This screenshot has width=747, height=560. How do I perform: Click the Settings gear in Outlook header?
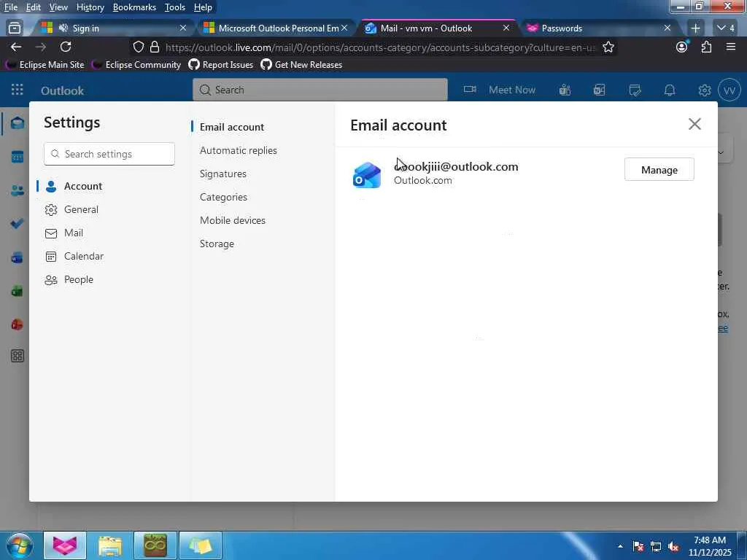(704, 90)
